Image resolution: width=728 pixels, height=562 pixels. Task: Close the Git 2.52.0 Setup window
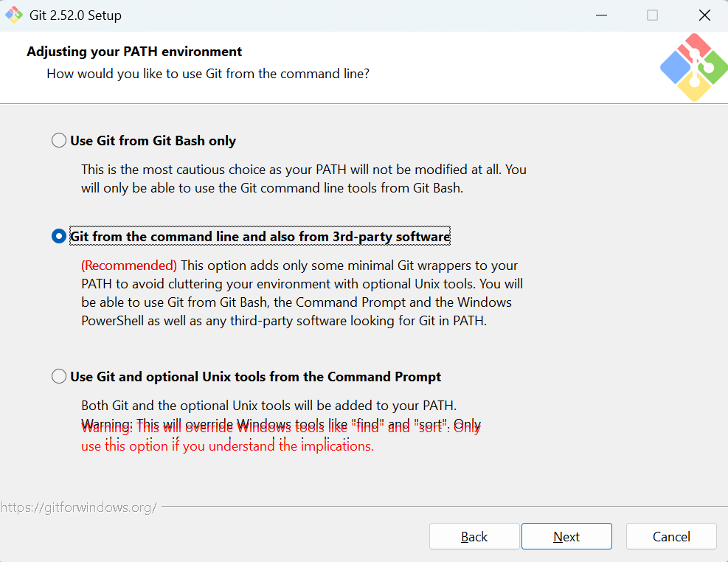click(x=704, y=15)
